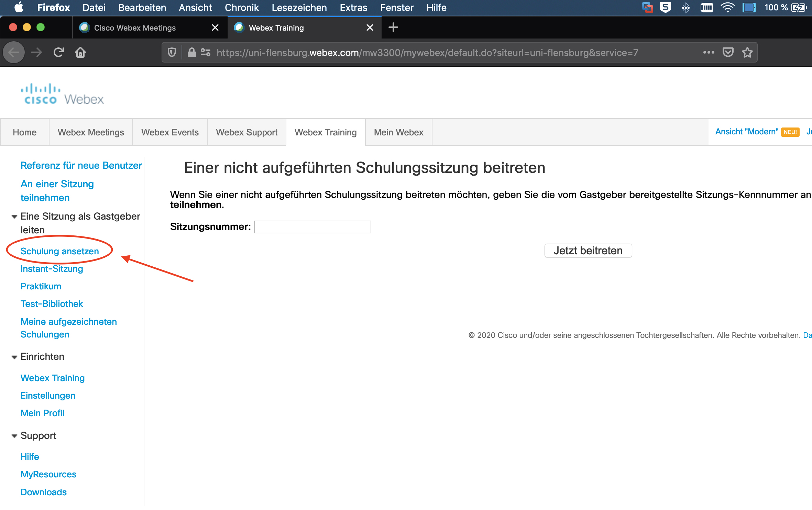Switch to Webex Meetings navigation tab
This screenshot has width=812, height=510.
point(91,132)
